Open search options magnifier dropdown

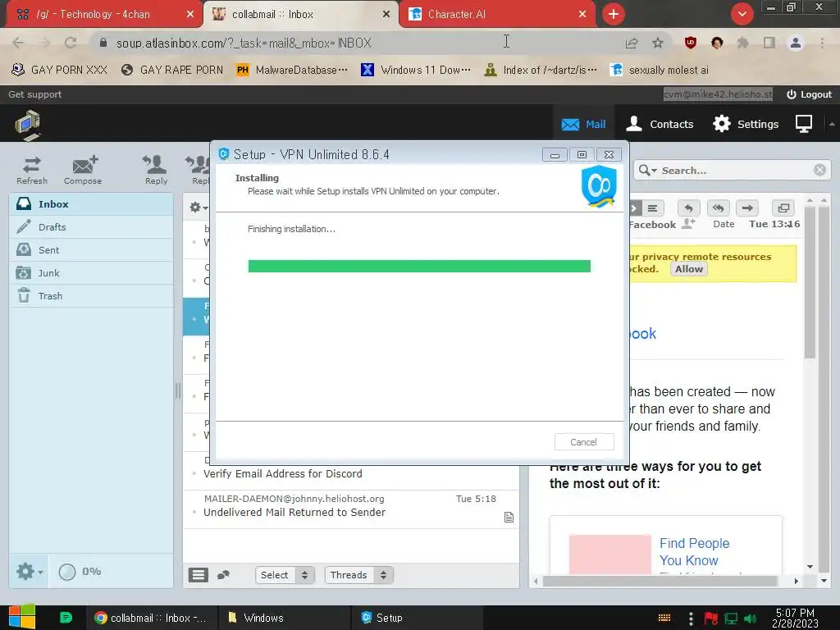pyautogui.click(x=648, y=171)
